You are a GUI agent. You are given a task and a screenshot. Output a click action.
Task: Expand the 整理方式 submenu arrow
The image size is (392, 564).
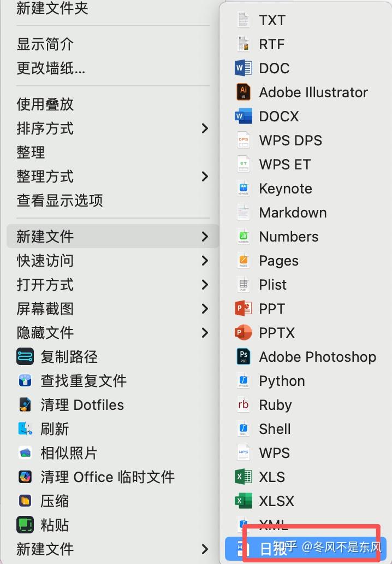[205, 176]
